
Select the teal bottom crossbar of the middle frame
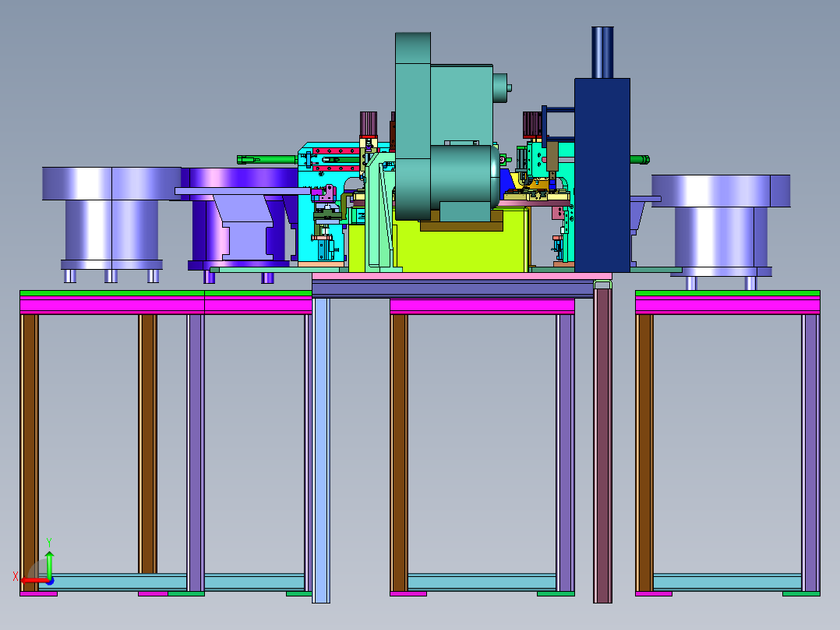point(482,582)
